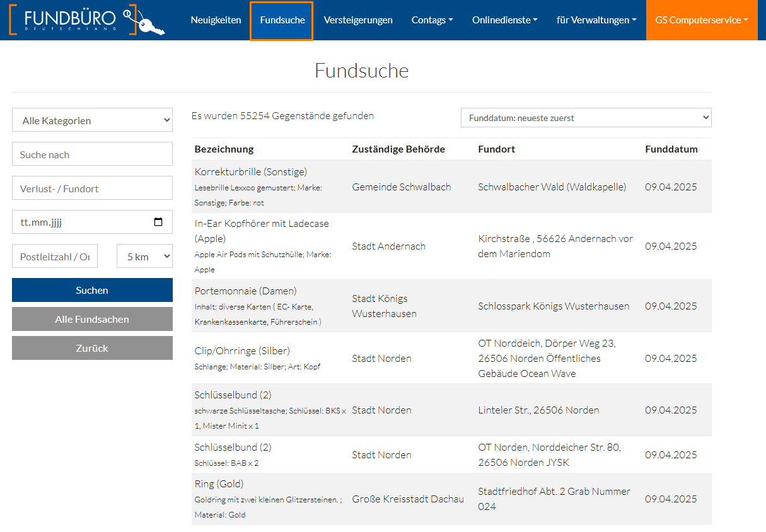Open the calendar picker in date field
This screenshot has height=532, width=766.
pos(158,222)
